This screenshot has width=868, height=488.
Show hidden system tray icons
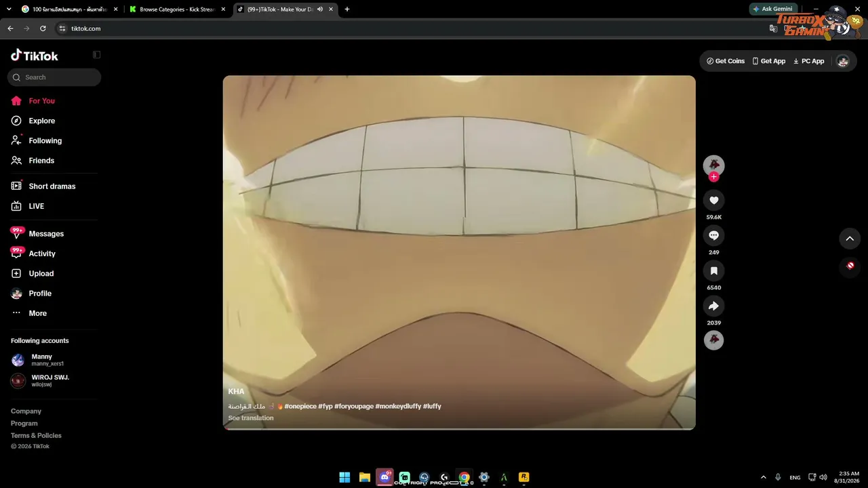pos(764,477)
